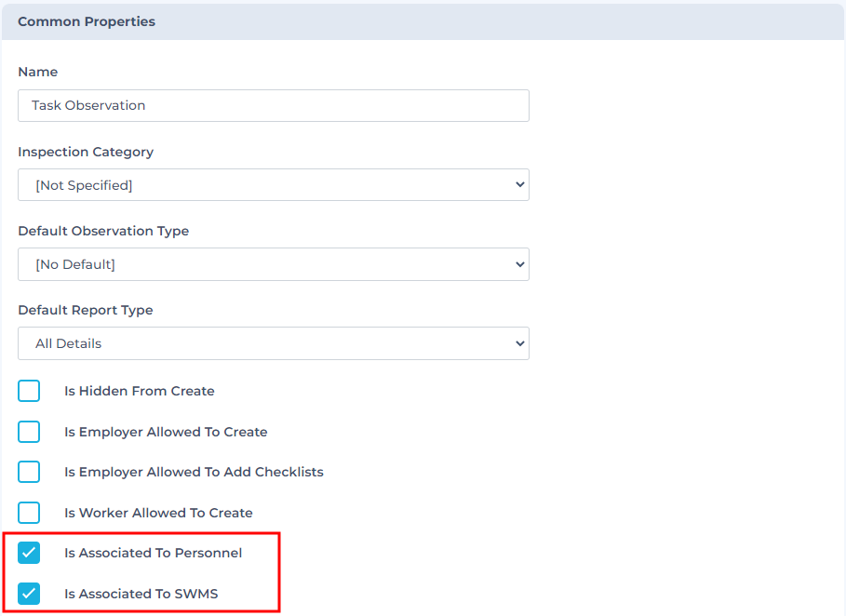Click the "Is Employer Allowed To Create" label text

pos(166,432)
